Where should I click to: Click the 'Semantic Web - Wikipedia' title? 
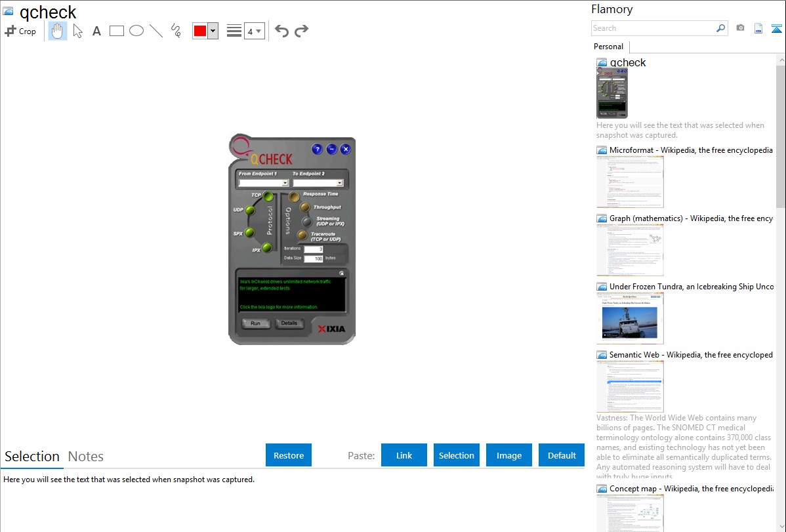pos(692,354)
